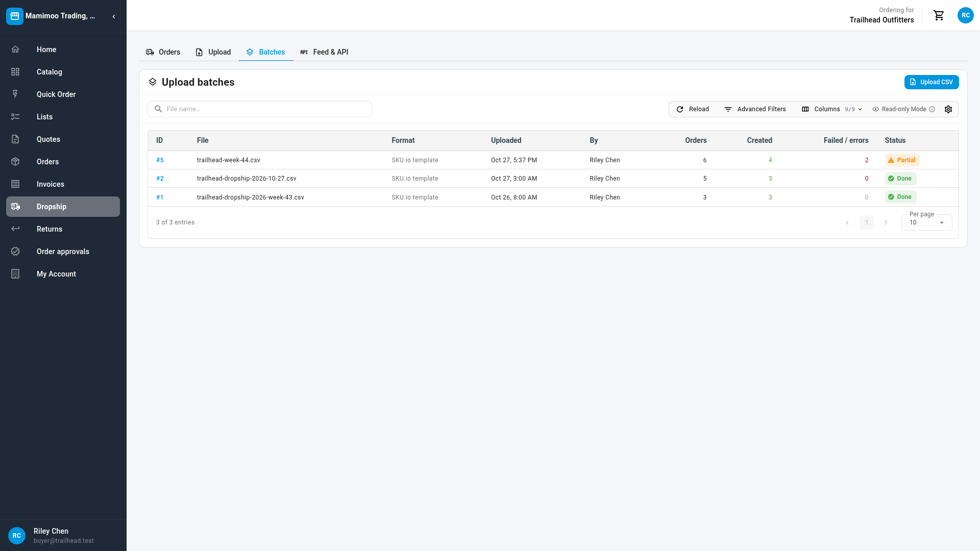Open Invoices in the sidebar
The width and height of the screenshot is (980, 551).
(63, 184)
